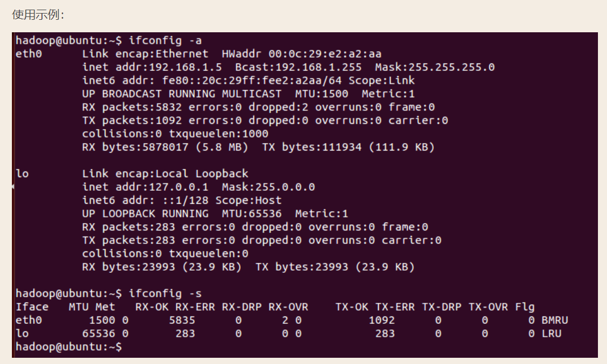Click the BMRU flag on eth0 row
Image resolution: width=607 pixels, height=364 pixels.
pyautogui.click(x=554, y=320)
